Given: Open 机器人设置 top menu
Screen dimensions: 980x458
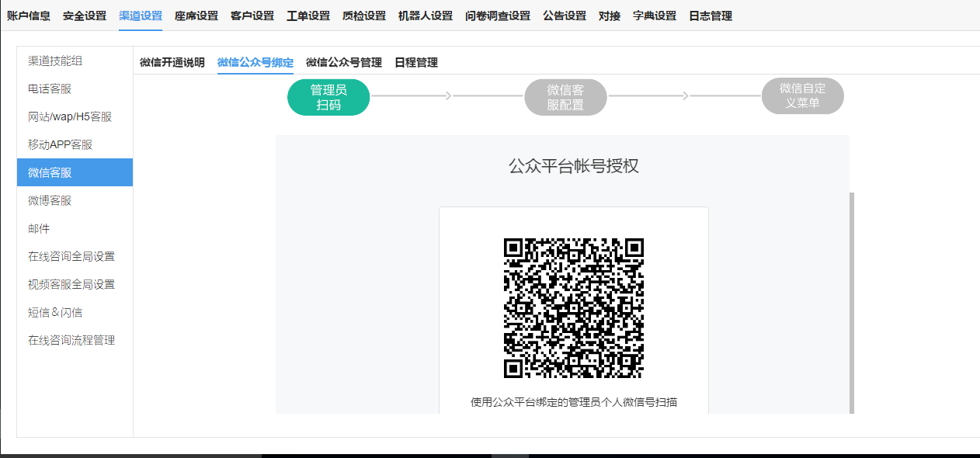Looking at the screenshot, I should (426, 16).
